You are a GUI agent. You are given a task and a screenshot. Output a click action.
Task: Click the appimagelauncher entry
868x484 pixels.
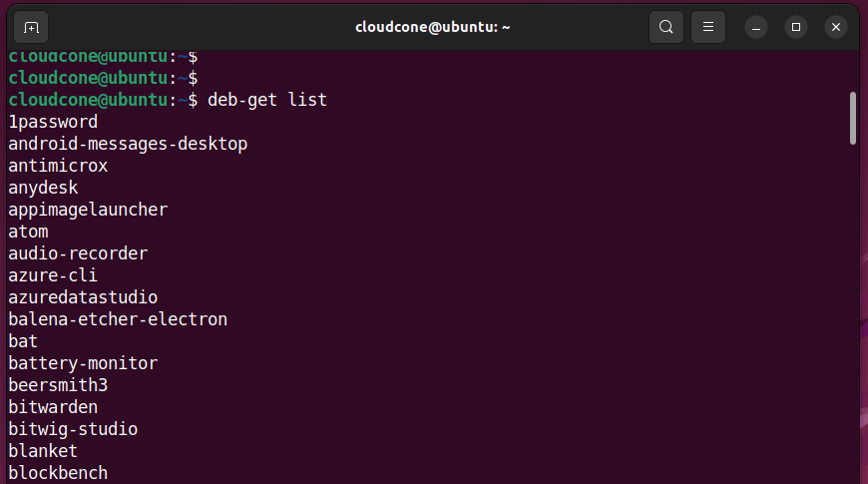click(88, 210)
